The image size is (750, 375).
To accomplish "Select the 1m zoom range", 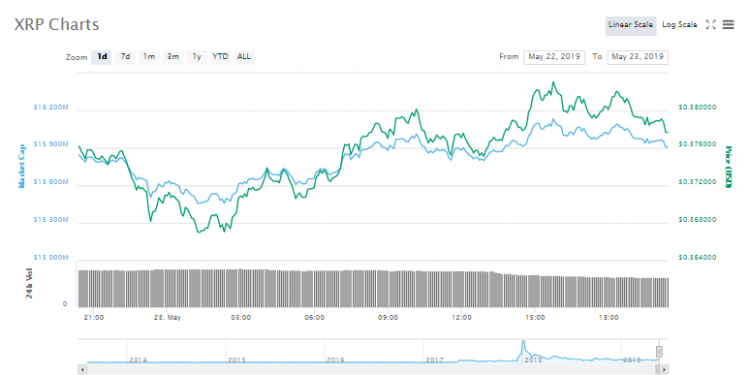I will (149, 57).
